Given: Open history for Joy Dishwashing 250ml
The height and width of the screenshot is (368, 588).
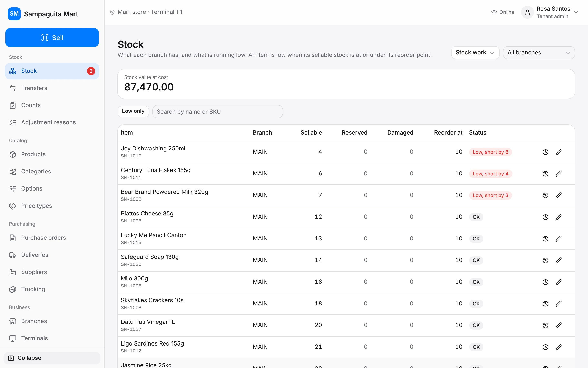Looking at the screenshot, I should click(545, 152).
